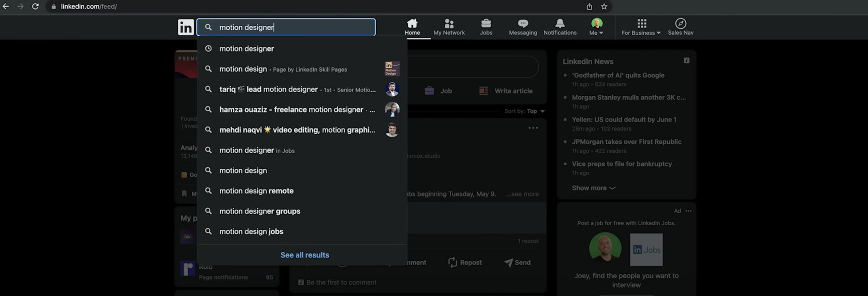Click mehdi naqvi's profile photo
The height and width of the screenshot is (296, 868).
click(392, 130)
